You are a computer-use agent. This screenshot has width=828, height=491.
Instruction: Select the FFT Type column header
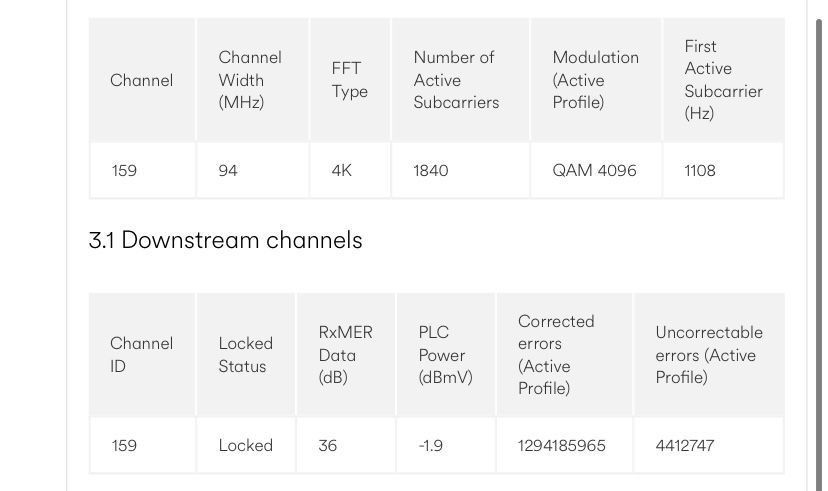(x=350, y=80)
